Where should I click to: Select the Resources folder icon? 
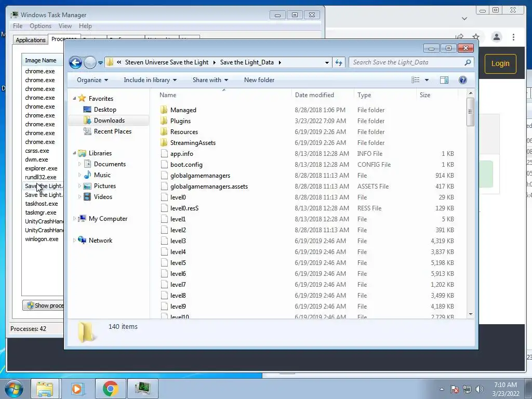click(x=164, y=131)
